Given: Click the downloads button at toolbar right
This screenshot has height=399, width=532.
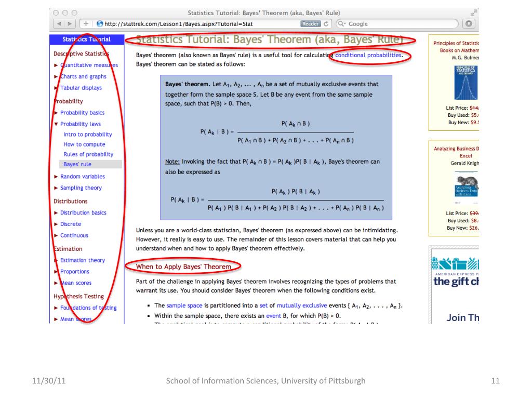Looking at the screenshot, I should click(469, 24).
